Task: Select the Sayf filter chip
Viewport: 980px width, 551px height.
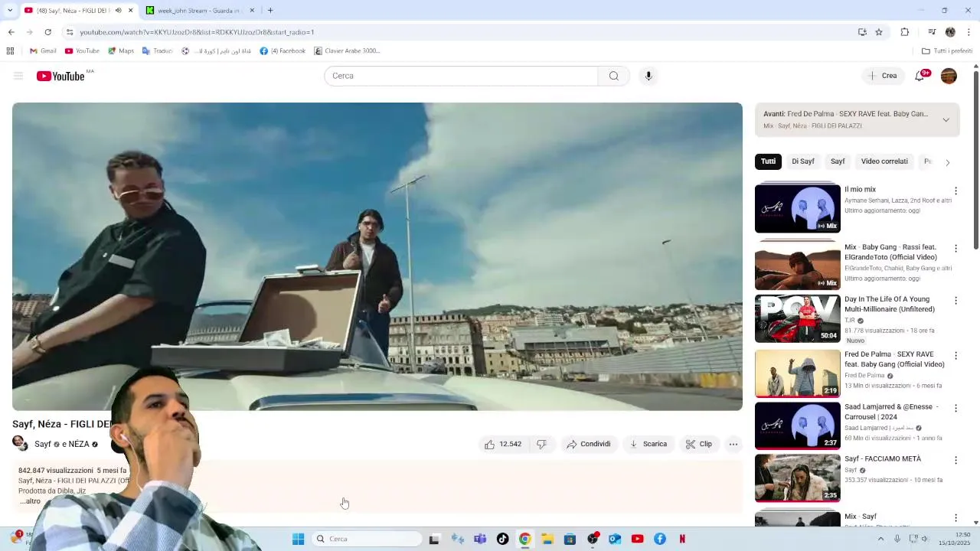Action: pos(838,161)
